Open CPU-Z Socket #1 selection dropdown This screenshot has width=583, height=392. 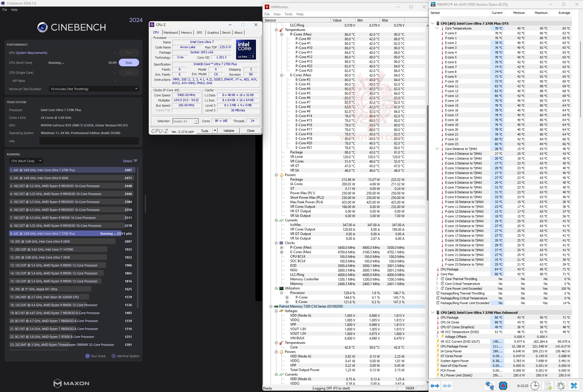(x=185, y=121)
